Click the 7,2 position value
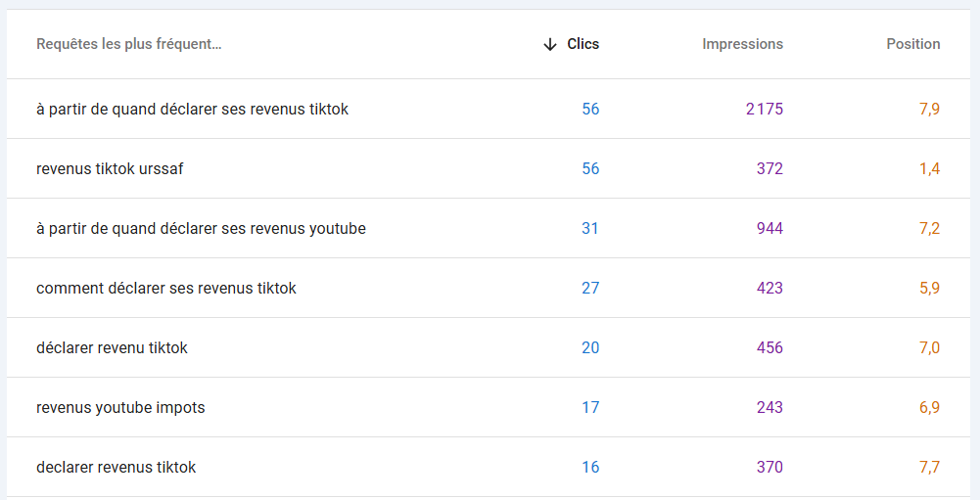This screenshot has height=500, width=980. [929, 229]
